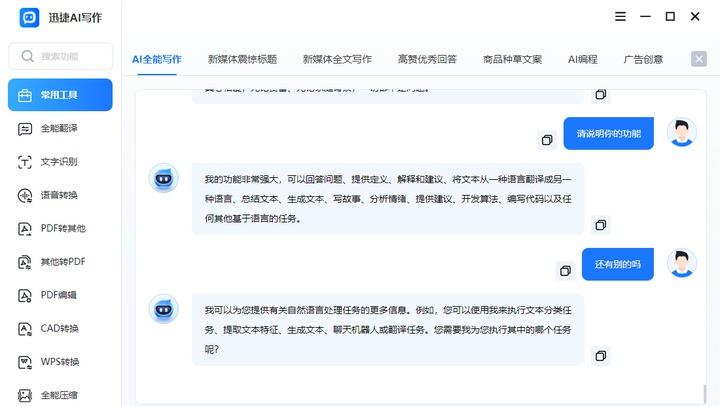The image size is (720, 406).
Task: Click the 搜索功能 search field
Action: click(x=60, y=56)
